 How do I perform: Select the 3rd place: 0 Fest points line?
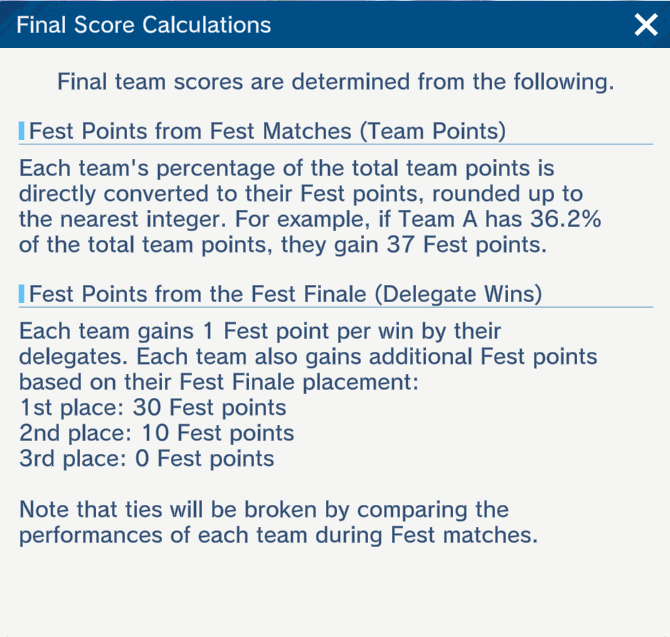click(x=147, y=460)
